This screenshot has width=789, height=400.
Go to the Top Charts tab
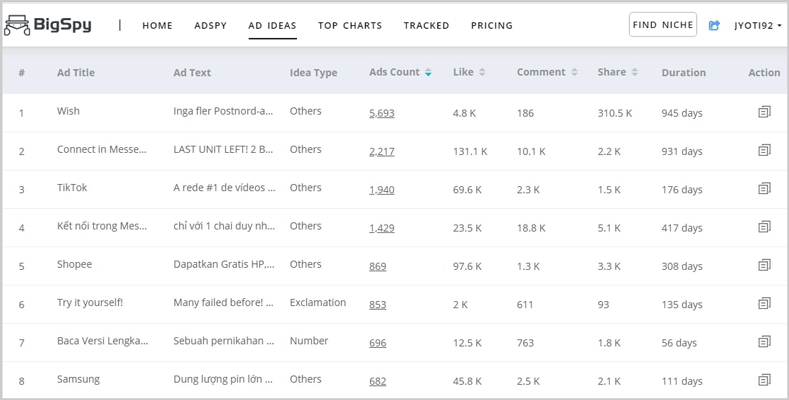350,25
